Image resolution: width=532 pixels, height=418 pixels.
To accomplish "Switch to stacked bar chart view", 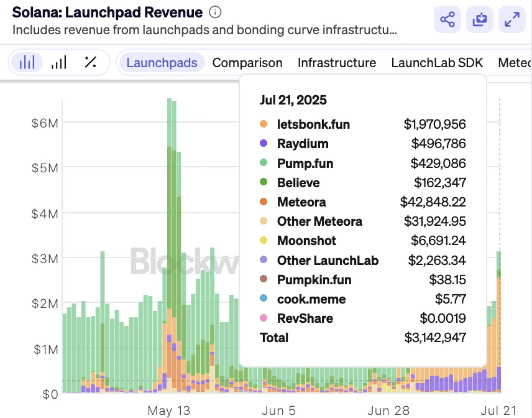I will [x=27, y=62].
